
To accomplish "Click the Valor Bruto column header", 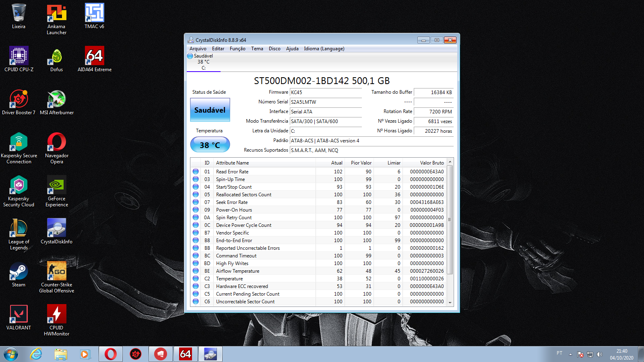I will [425, 163].
